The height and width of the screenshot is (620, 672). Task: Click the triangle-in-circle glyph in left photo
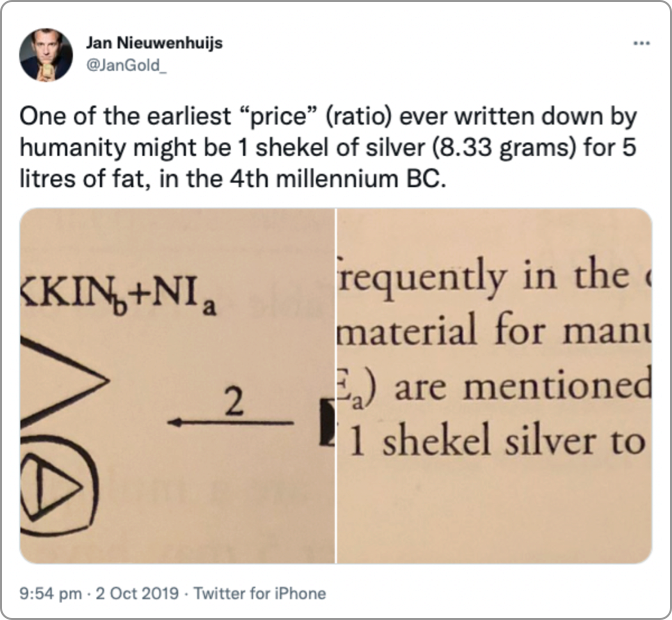tap(56, 486)
